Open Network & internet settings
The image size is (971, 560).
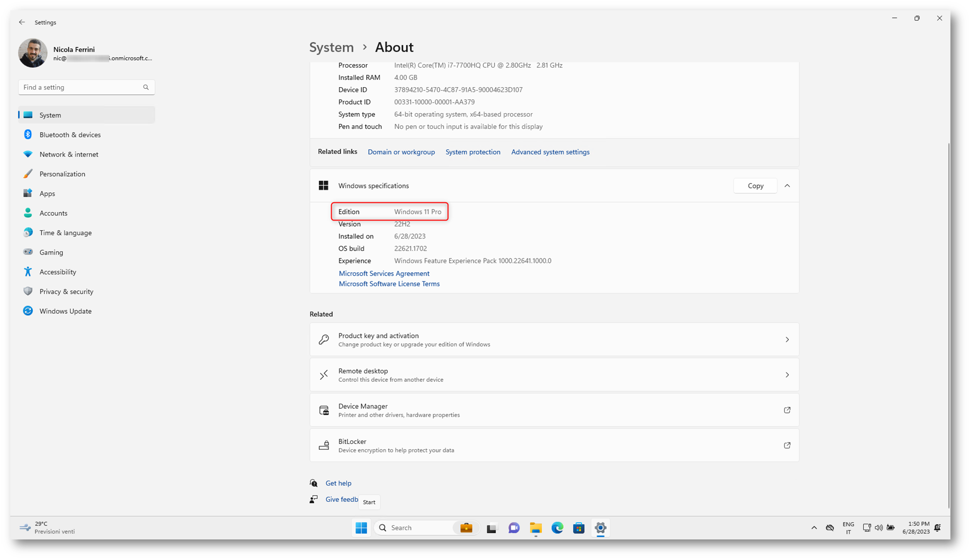[87, 154]
